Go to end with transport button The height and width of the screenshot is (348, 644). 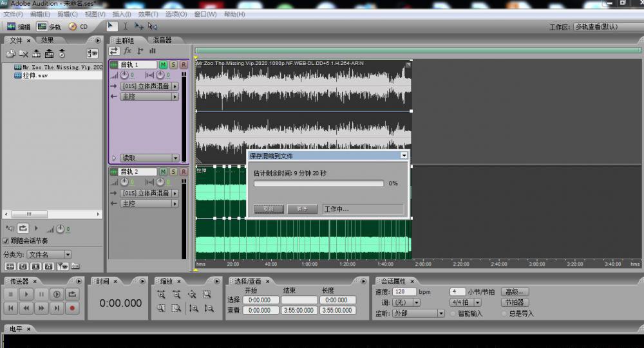(57, 307)
